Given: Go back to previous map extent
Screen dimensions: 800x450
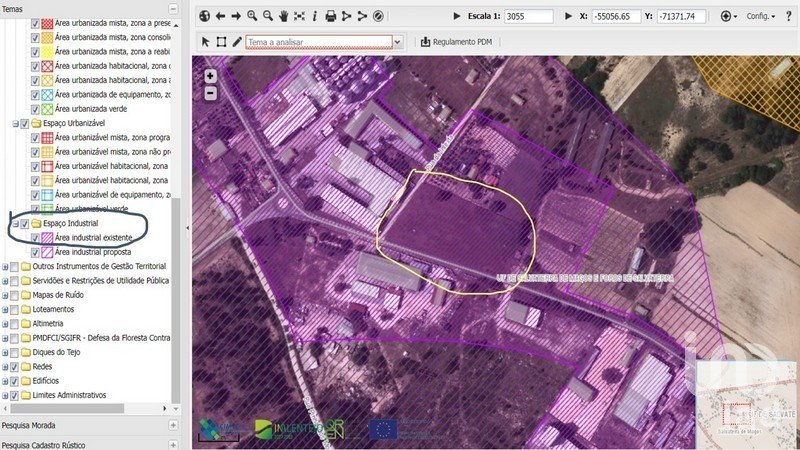Looking at the screenshot, I should tap(220, 17).
